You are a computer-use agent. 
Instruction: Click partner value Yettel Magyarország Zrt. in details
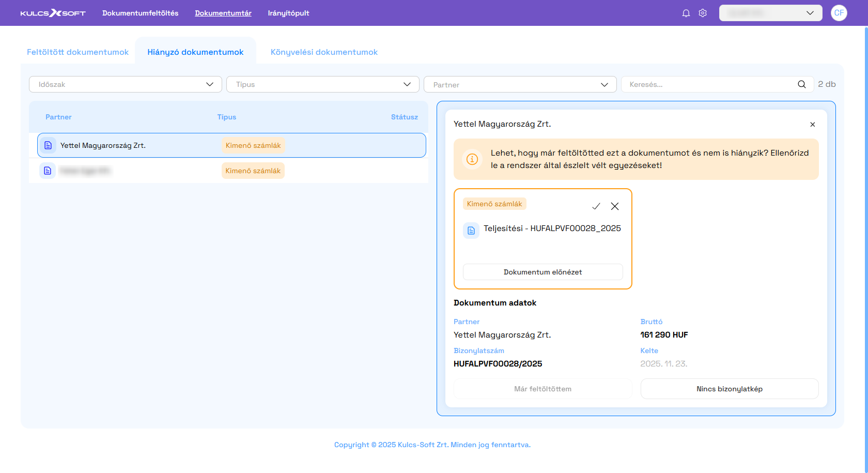tap(502, 334)
